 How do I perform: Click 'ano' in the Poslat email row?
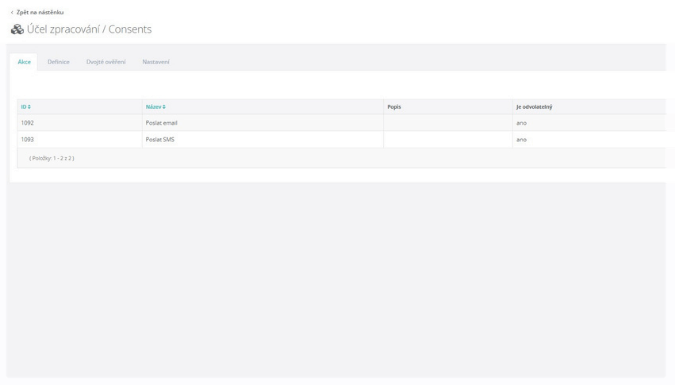[521, 123]
